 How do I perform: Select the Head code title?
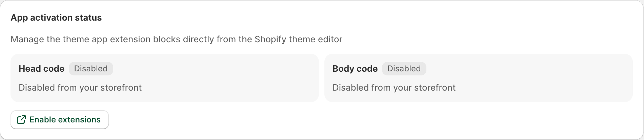[41, 69]
